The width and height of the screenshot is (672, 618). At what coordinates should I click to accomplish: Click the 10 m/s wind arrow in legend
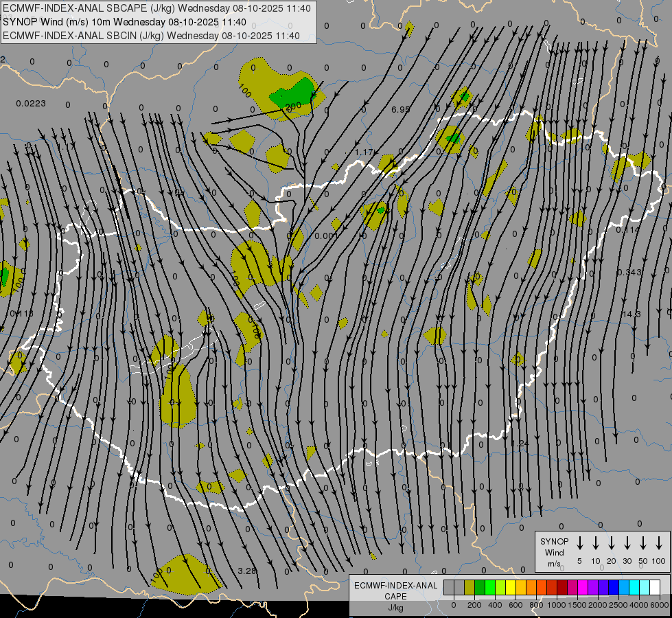click(596, 543)
